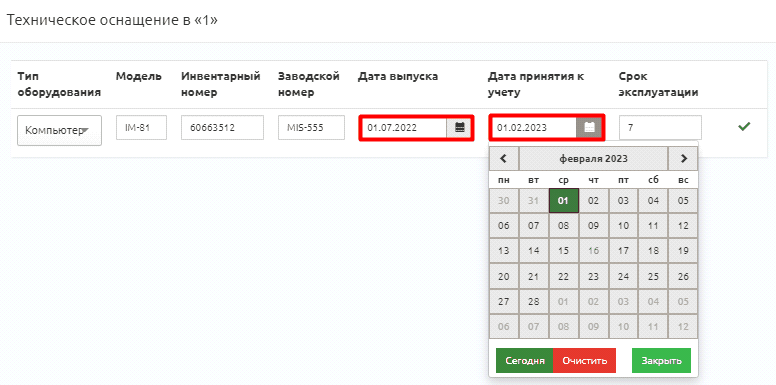776x385 pixels.
Task: Select greyed day 30 of January
Action: [x=504, y=201]
